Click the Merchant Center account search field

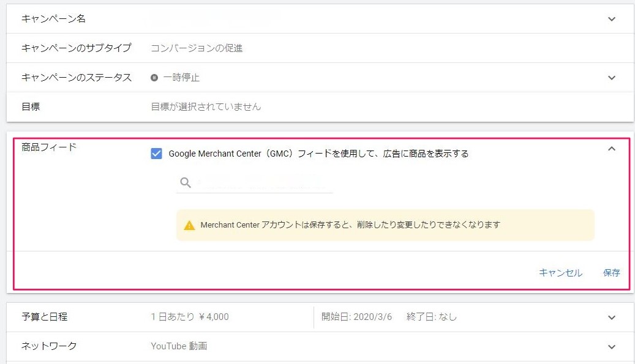point(263,183)
